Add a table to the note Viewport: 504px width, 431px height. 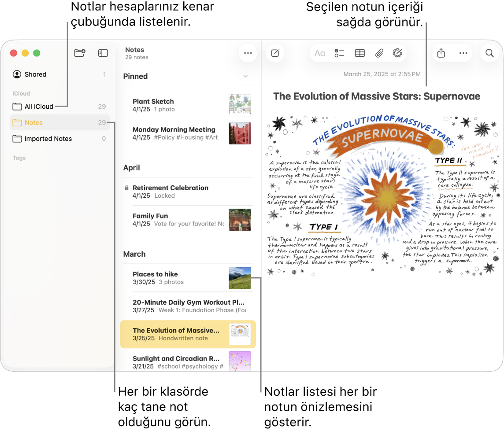coord(359,53)
